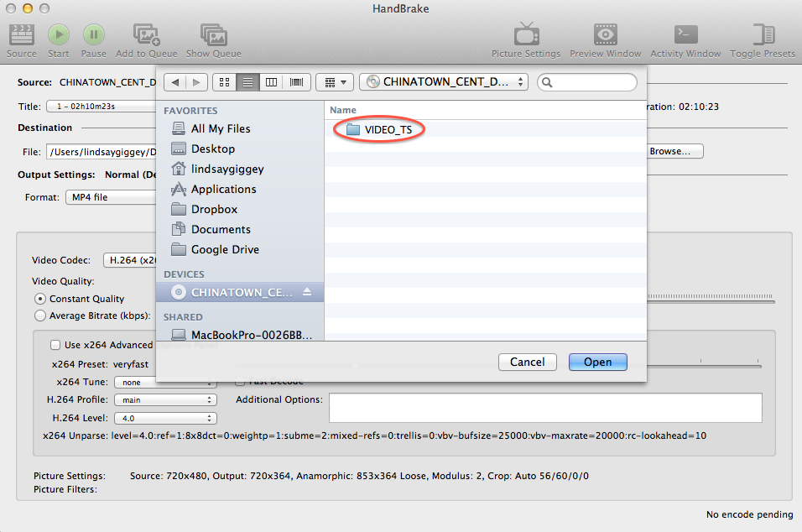The height and width of the screenshot is (532, 802).
Task: Click the destination File path field
Action: (102, 152)
